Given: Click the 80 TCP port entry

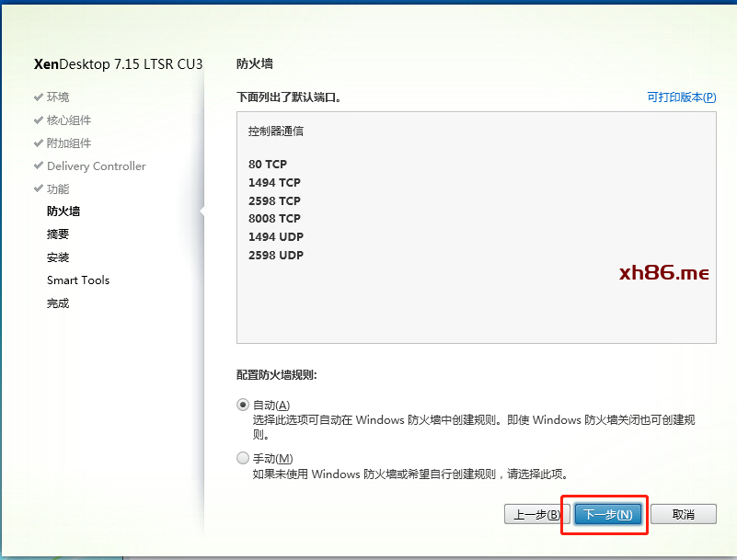Looking at the screenshot, I should coord(268,164).
